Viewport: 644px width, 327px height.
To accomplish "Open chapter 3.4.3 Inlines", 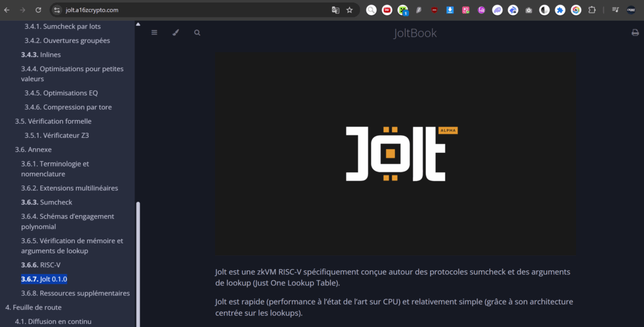I will click(41, 55).
